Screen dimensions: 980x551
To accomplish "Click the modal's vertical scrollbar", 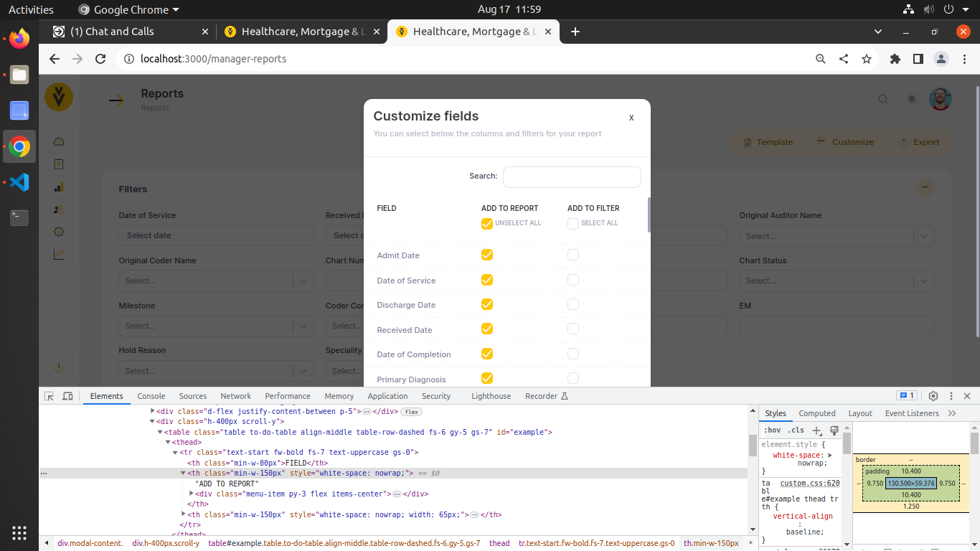I will click(649, 215).
